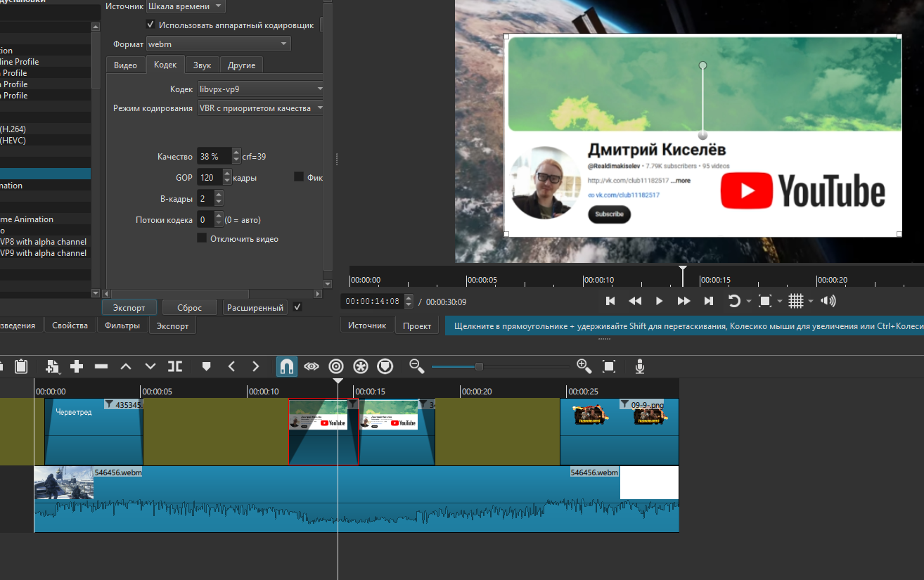Click the player volume speaker icon
The height and width of the screenshot is (580, 924).
tap(828, 301)
